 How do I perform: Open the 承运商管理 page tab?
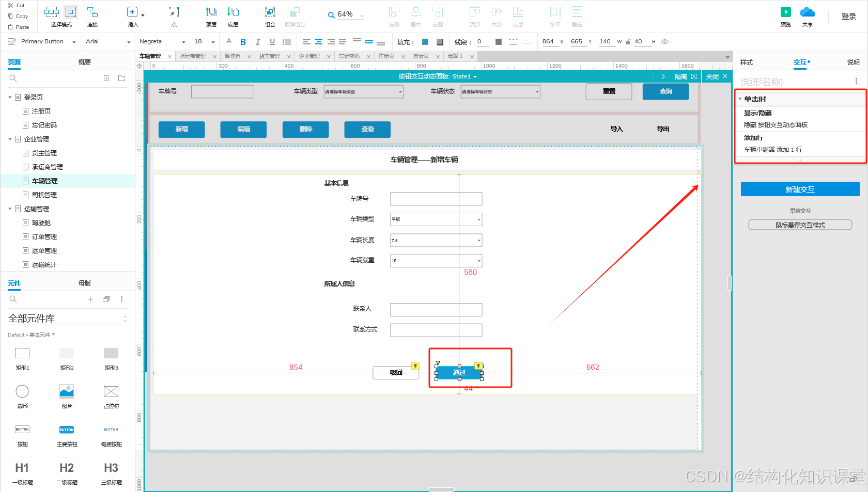193,56
